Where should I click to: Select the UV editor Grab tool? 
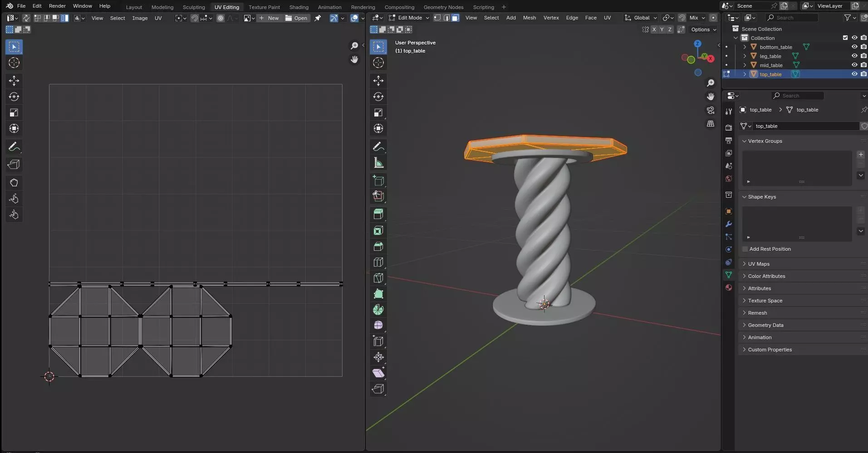14,183
